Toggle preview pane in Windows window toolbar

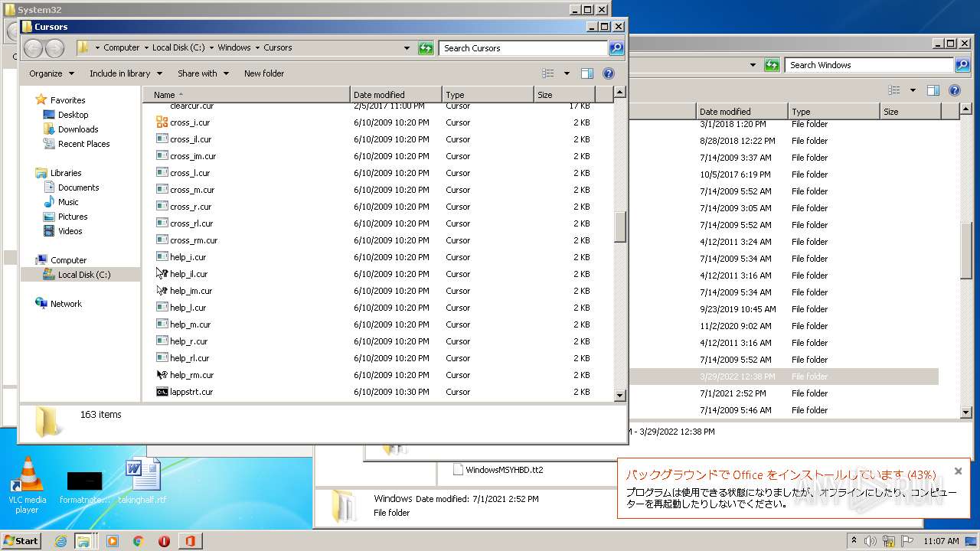point(933,90)
